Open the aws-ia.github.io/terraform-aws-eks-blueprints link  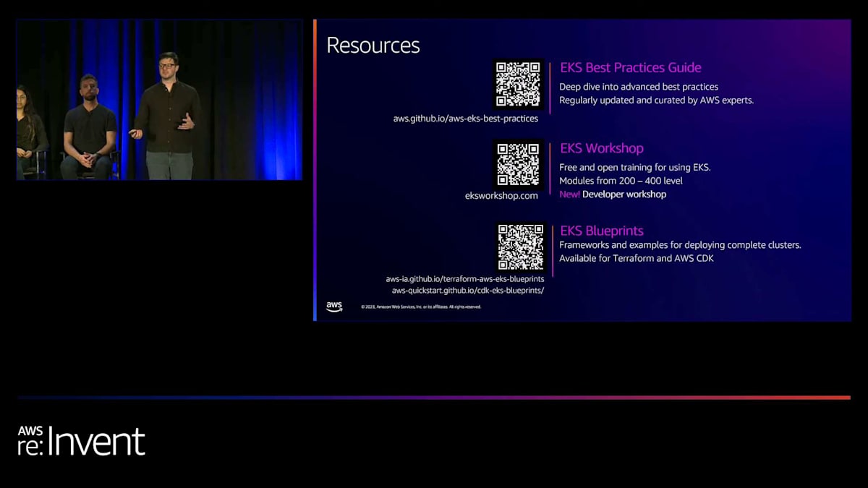(465, 279)
